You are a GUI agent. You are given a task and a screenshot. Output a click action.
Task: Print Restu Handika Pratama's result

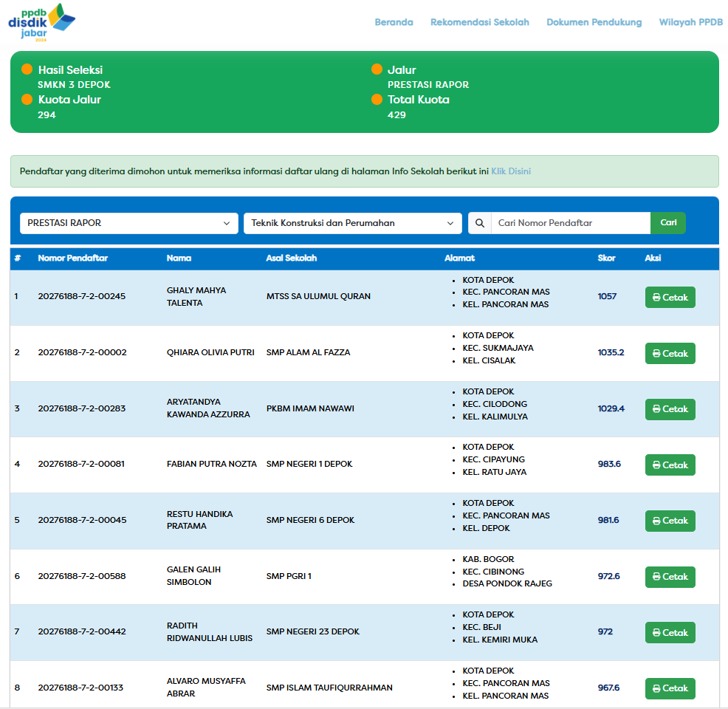(670, 521)
